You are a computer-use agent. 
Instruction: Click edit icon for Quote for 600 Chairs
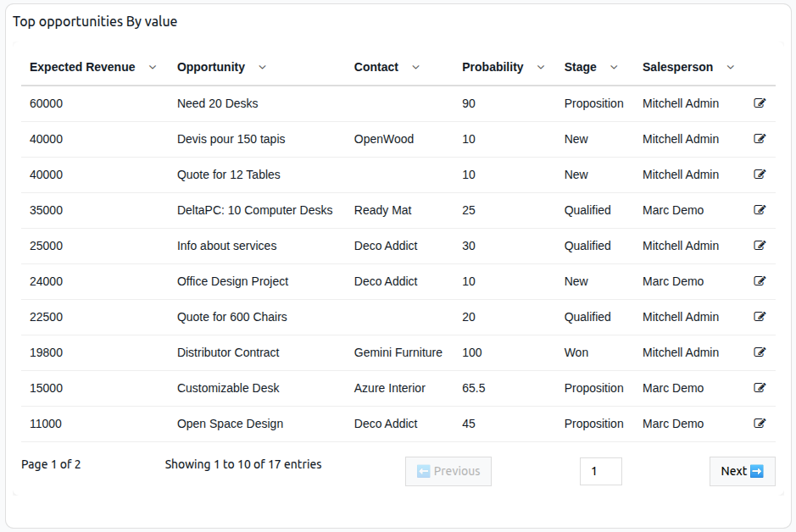[x=760, y=317]
